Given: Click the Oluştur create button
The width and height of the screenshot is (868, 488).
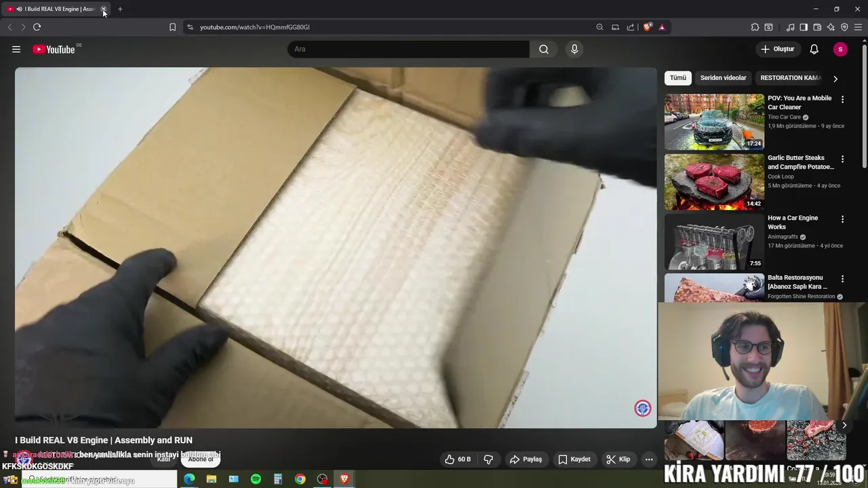Looking at the screenshot, I should [x=777, y=49].
